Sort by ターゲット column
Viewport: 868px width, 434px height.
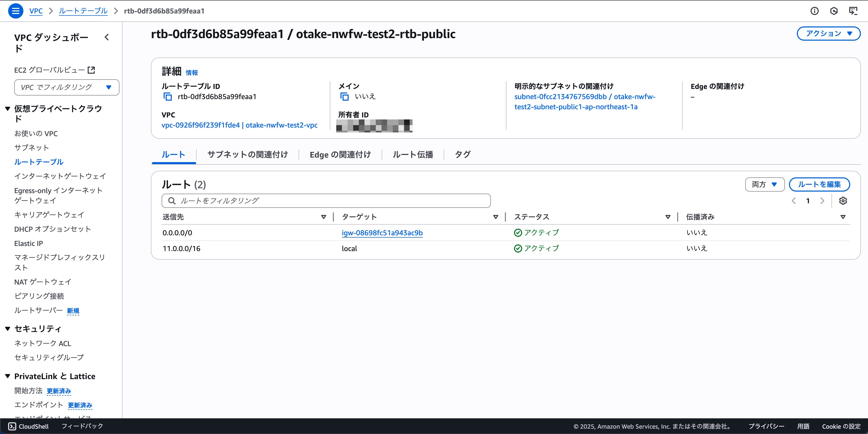coord(496,217)
